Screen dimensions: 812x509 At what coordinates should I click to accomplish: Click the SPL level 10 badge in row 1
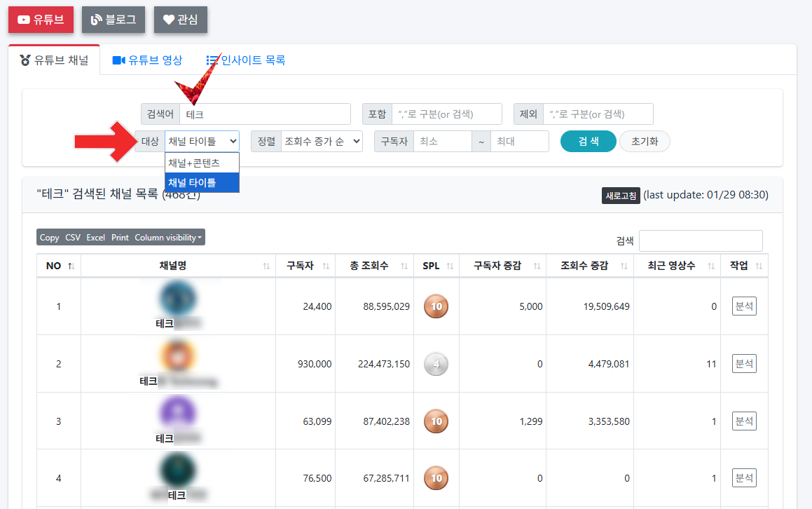(435, 306)
